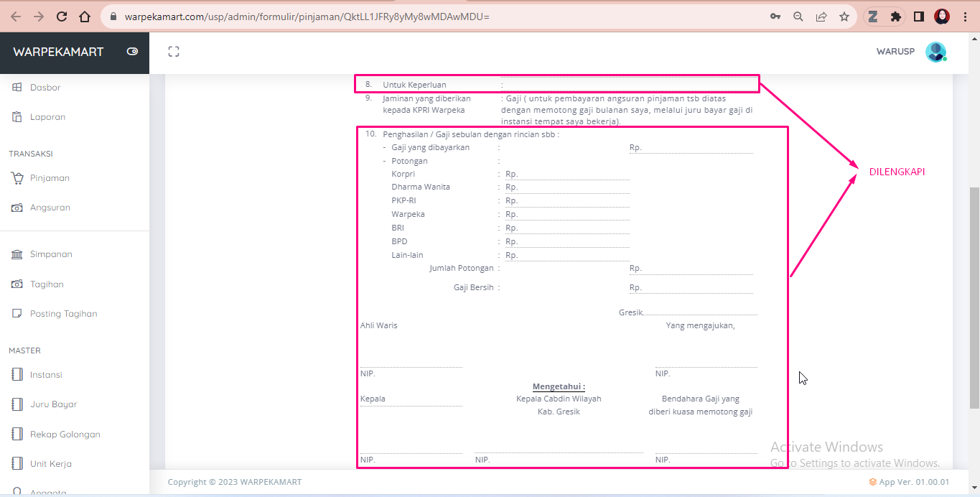Image resolution: width=980 pixels, height=497 pixels.
Task: Open the browser home page
Action: tap(85, 17)
